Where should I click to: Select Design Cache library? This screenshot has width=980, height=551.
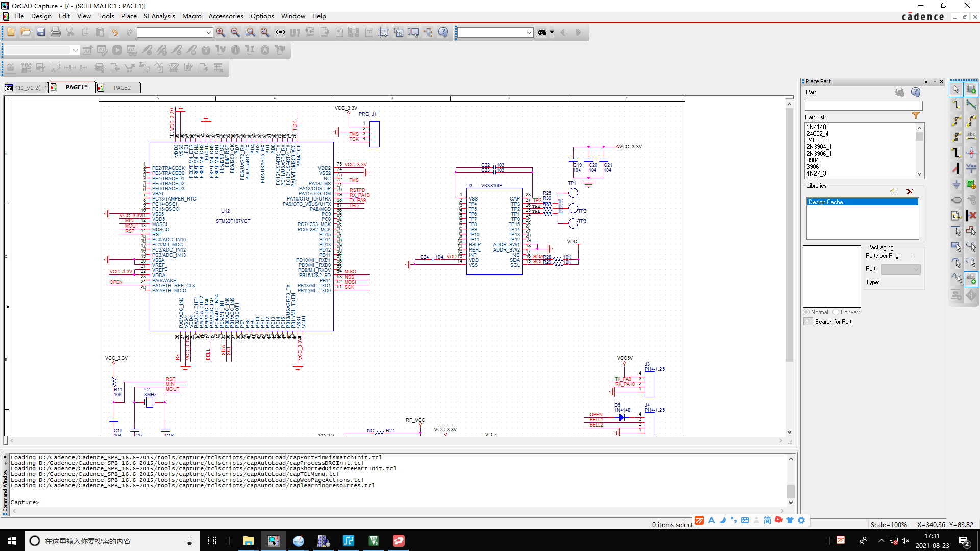click(863, 202)
